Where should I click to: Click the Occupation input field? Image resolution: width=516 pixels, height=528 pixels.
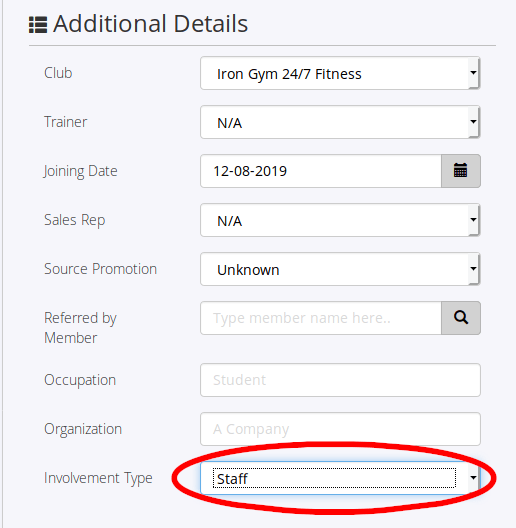[x=340, y=380]
